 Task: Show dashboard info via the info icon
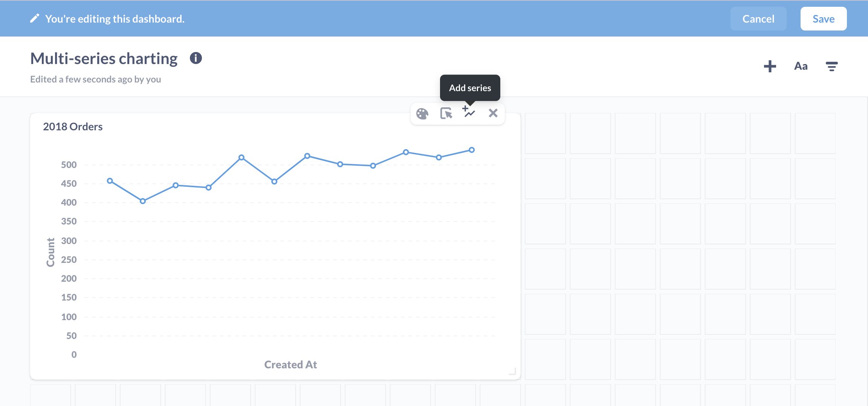click(x=196, y=58)
